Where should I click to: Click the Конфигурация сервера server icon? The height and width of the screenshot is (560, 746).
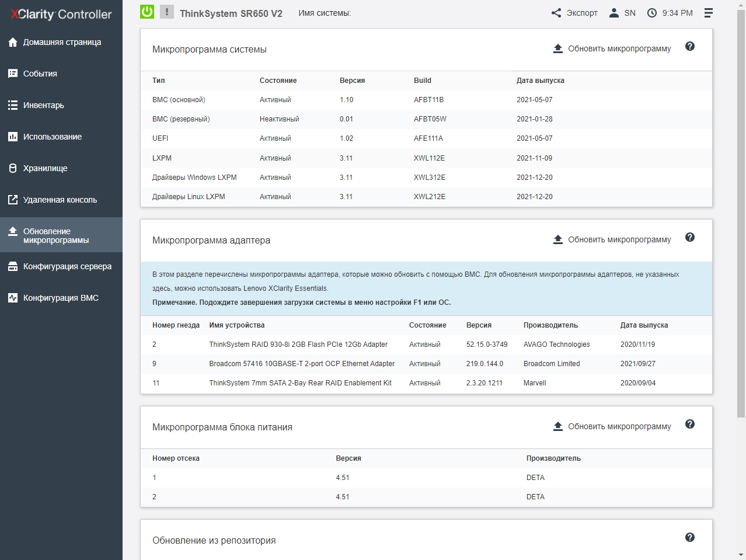[x=13, y=266]
